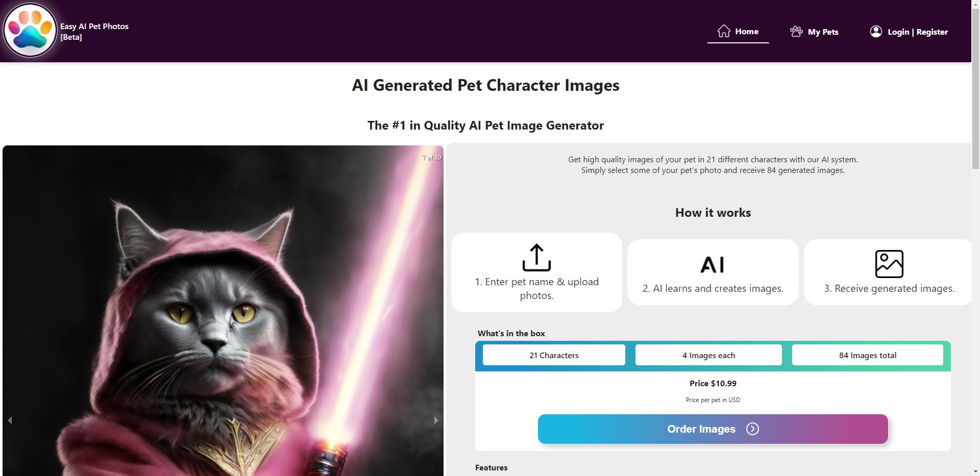The width and height of the screenshot is (980, 476).
Task: Select the 4 Images each box
Action: (x=708, y=355)
